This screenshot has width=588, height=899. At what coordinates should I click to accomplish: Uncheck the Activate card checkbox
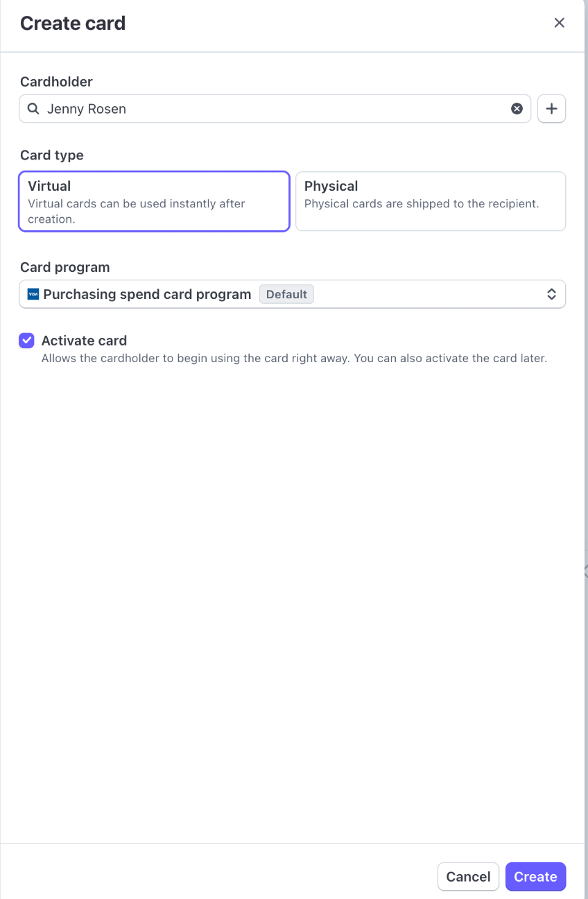click(x=26, y=341)
